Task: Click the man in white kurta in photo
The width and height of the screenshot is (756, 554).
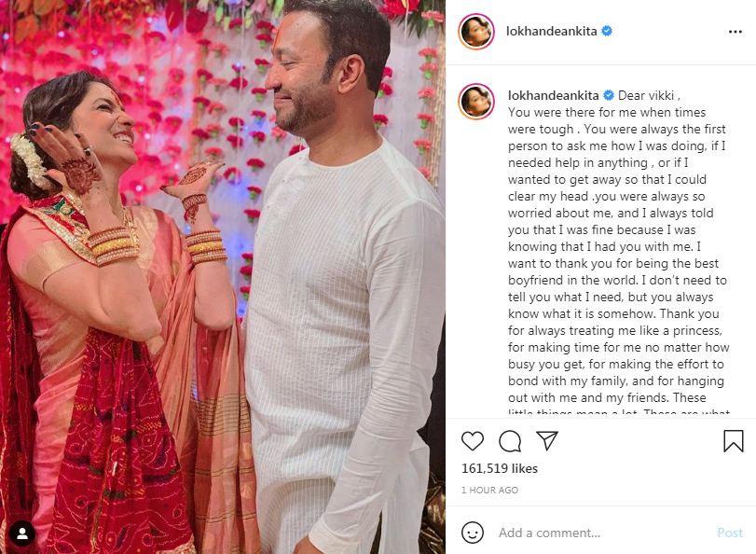Action: (337, 289)
